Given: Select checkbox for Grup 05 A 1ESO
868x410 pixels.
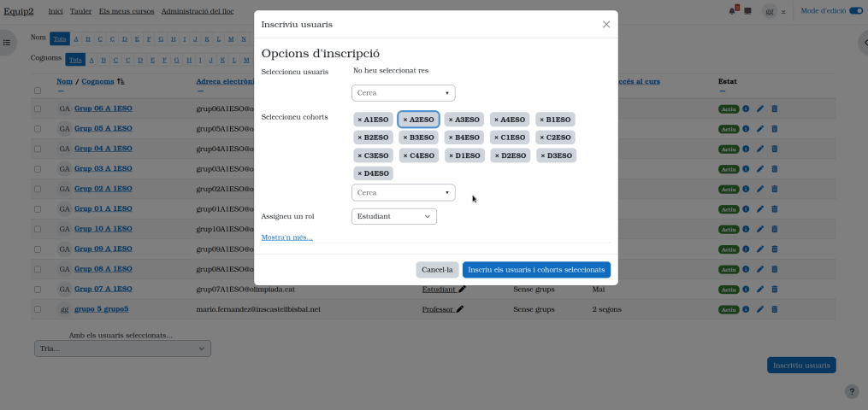Looking at the screenshot, I should click(38, 129).
